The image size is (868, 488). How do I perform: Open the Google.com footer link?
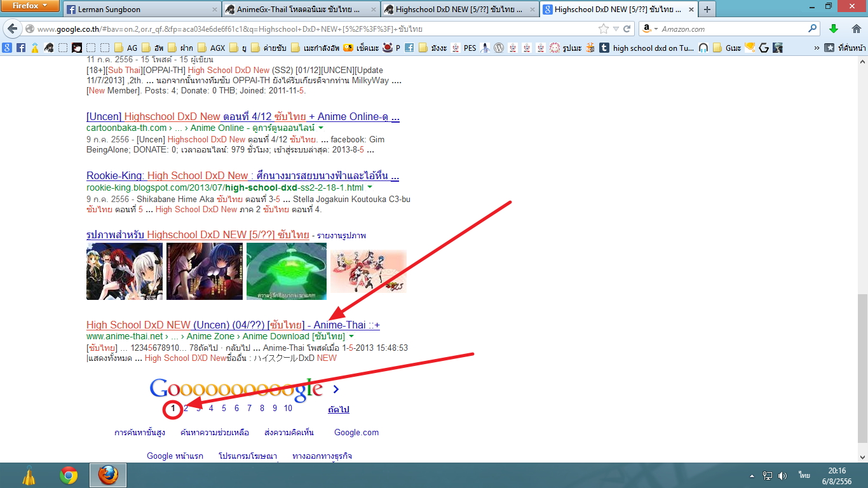click(356, 433)
